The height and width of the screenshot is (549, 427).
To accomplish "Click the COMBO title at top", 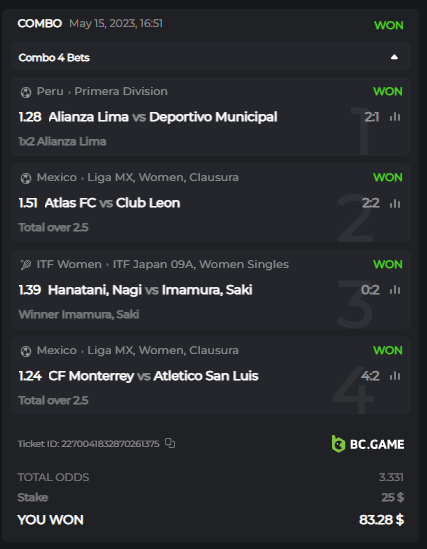I will tap(40, 23).
